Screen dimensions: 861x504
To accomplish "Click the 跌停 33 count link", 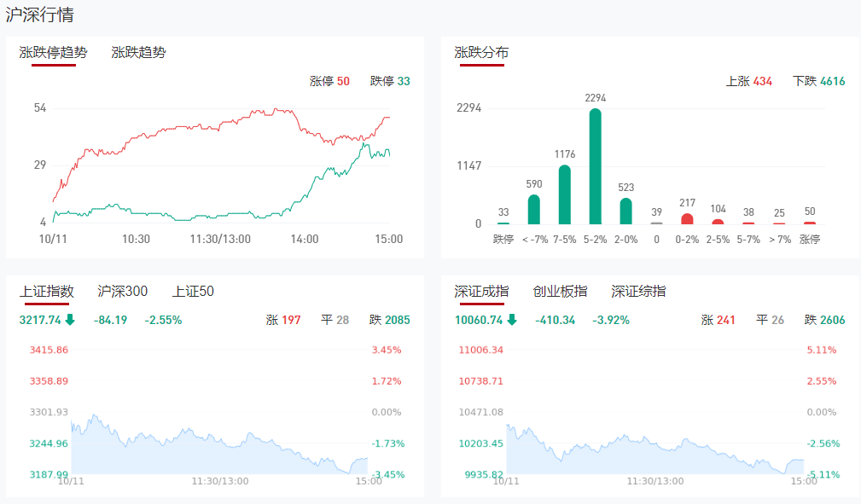I will point(390,82).
